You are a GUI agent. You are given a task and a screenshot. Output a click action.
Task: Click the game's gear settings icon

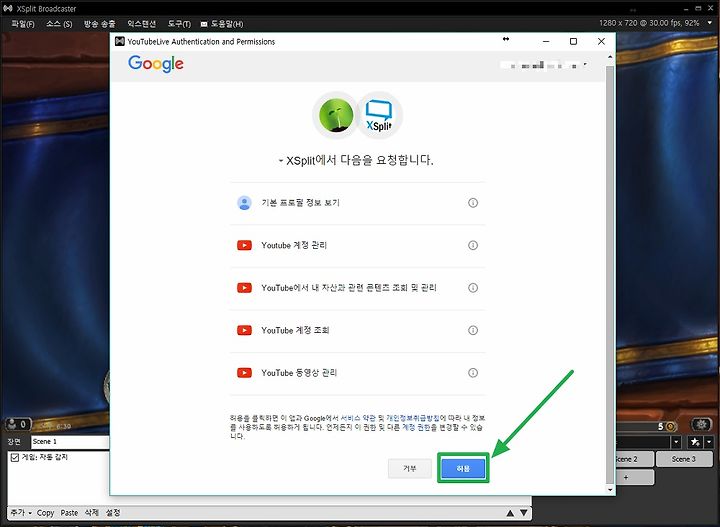click(x=701, y=425)
